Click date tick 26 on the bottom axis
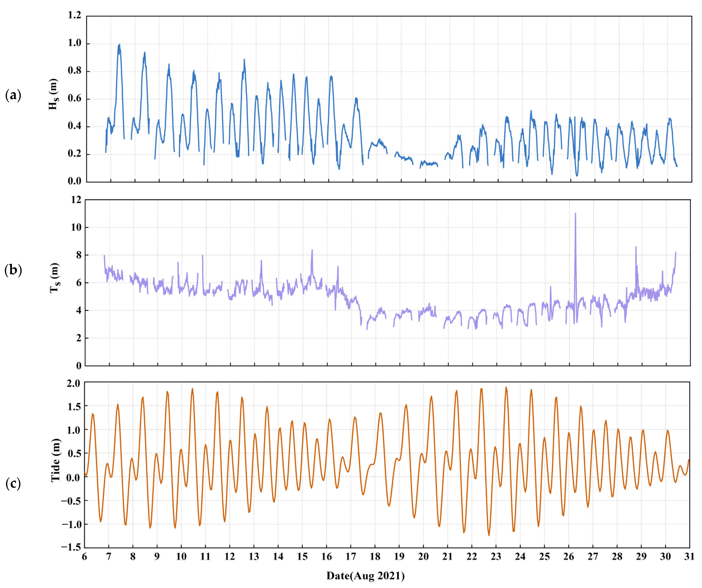Viewport: 702px width, 588px height. point(569,557)
